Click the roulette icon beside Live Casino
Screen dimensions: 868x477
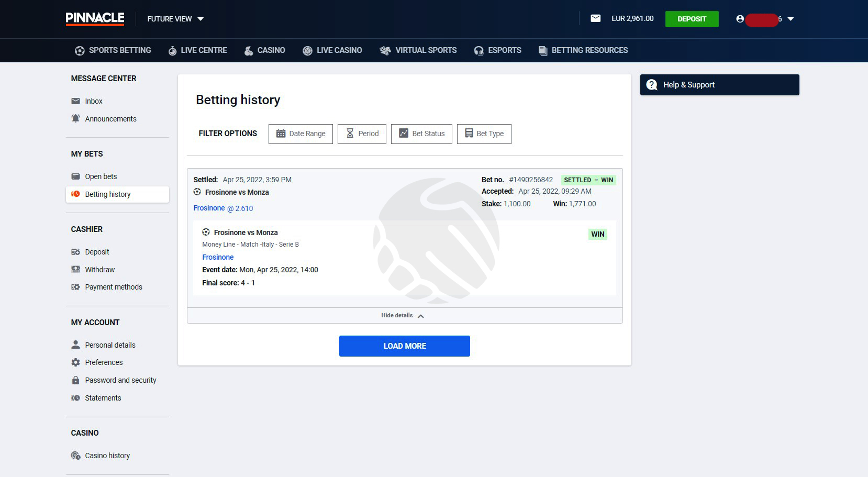pos(307,51)
